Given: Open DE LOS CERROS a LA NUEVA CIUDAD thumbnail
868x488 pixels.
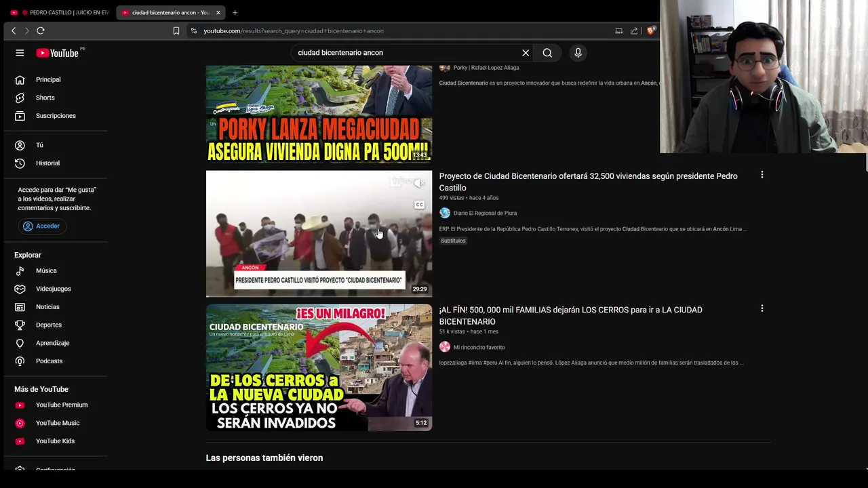Looking at the screenshot, I should coord(319,367).
